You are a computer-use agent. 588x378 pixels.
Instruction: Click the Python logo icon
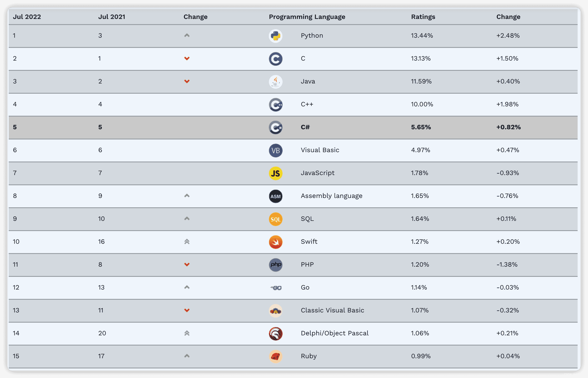[276, 36]
